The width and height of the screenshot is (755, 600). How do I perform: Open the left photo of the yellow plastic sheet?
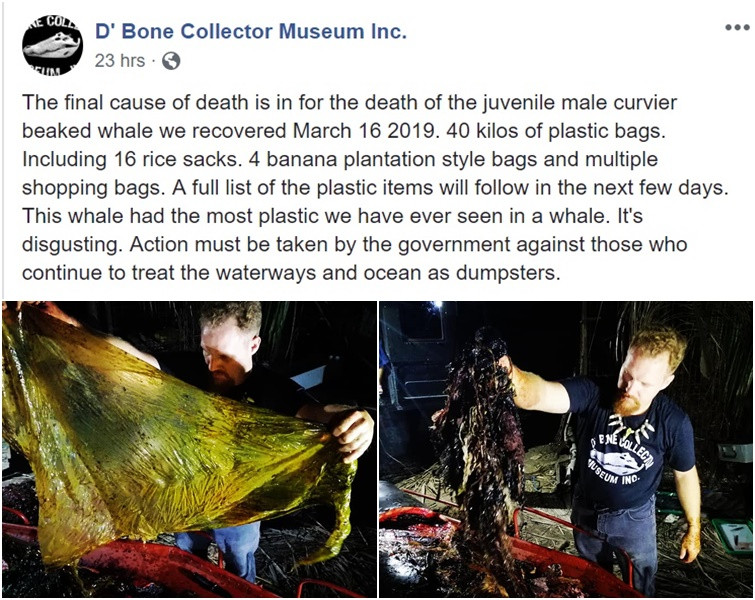click(189, 449)
